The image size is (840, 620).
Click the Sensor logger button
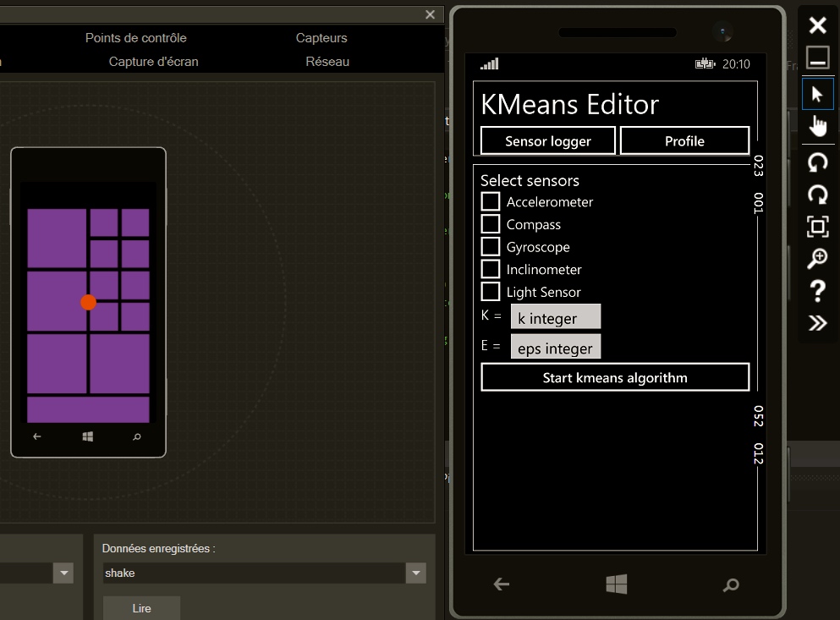pos(547,141)
